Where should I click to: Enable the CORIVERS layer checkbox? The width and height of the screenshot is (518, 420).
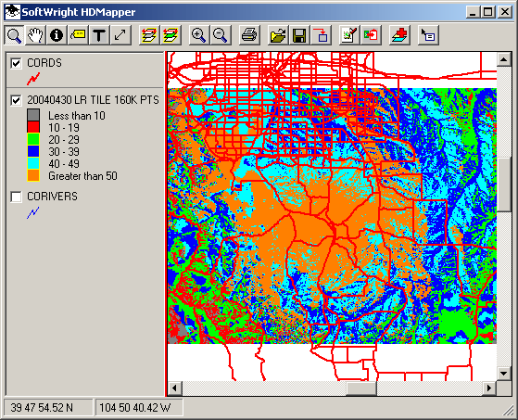[16, 197]
